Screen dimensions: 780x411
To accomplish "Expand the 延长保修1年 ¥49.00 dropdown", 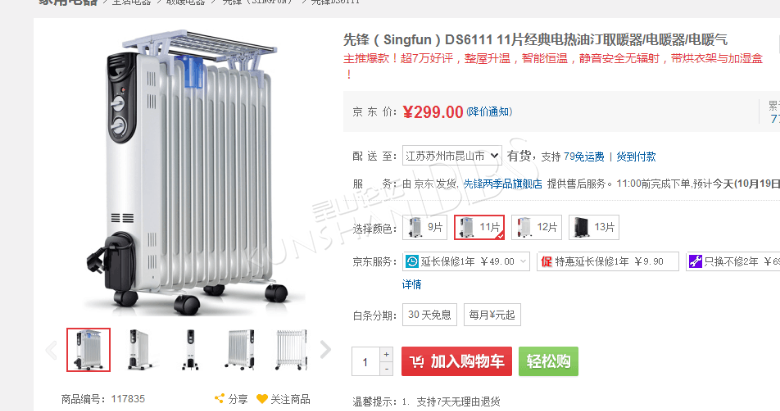I will pos(523,261).
